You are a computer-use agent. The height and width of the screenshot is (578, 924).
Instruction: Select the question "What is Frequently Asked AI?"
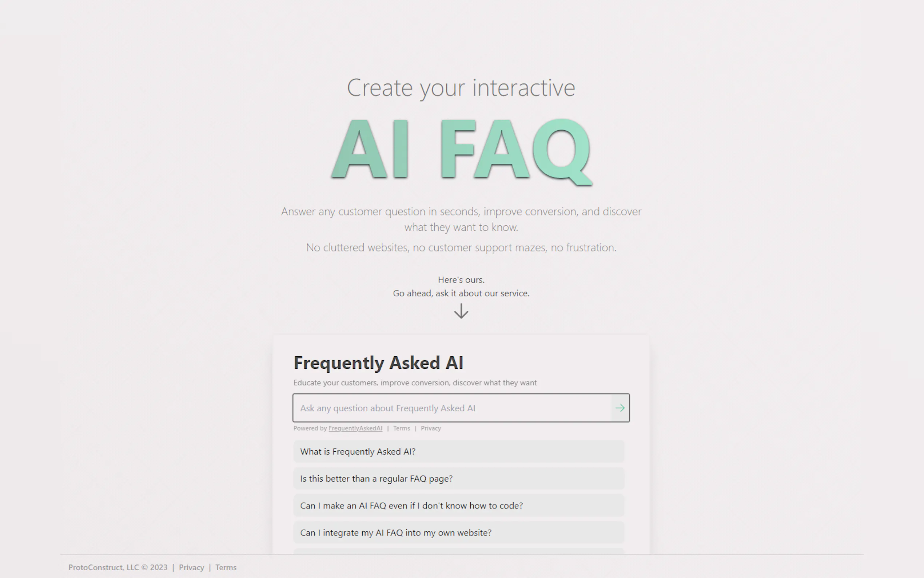pos(458,451)
